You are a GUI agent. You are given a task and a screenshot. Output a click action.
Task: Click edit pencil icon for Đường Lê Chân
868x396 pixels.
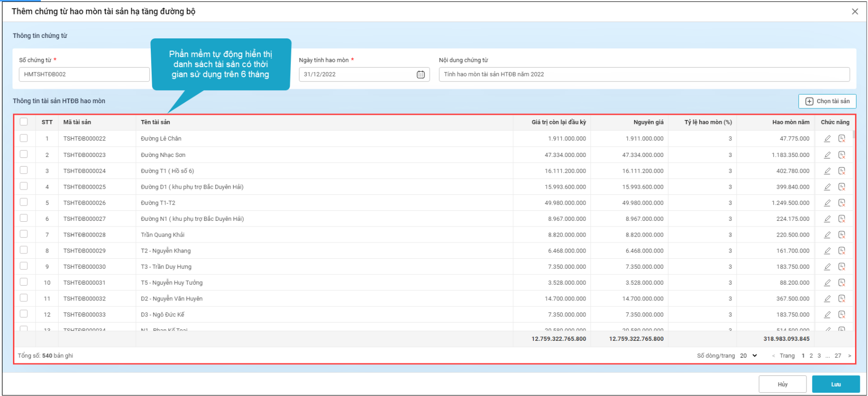827,139
